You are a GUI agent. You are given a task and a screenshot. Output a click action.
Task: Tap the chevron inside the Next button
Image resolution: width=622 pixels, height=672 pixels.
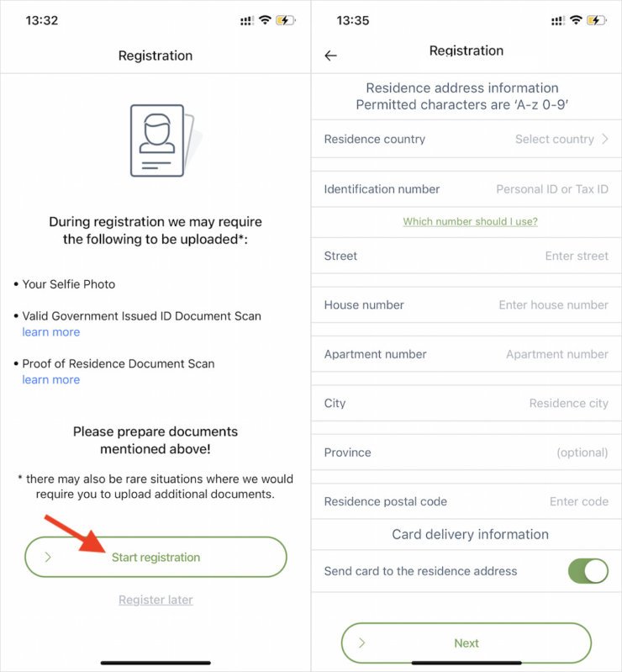(x=362, y=643)
